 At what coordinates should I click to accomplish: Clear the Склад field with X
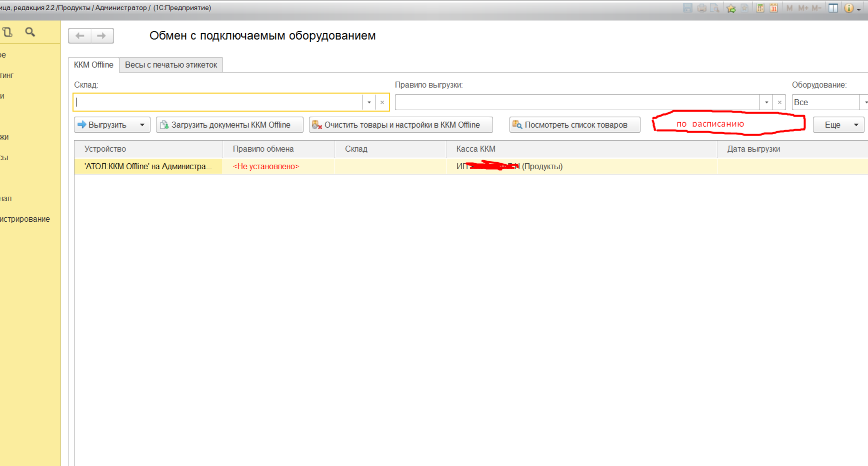382,102
